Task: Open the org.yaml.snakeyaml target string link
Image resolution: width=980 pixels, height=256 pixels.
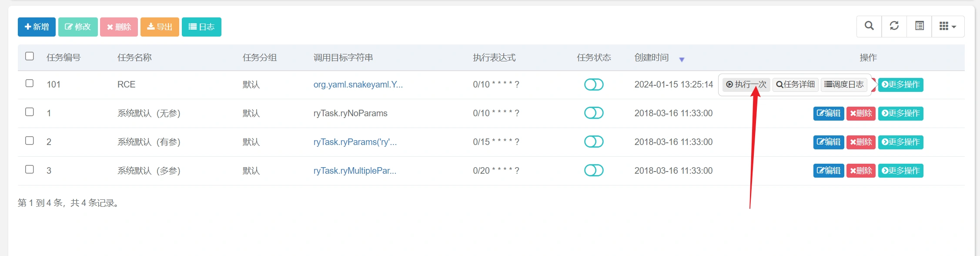Action: click(358, 84)
